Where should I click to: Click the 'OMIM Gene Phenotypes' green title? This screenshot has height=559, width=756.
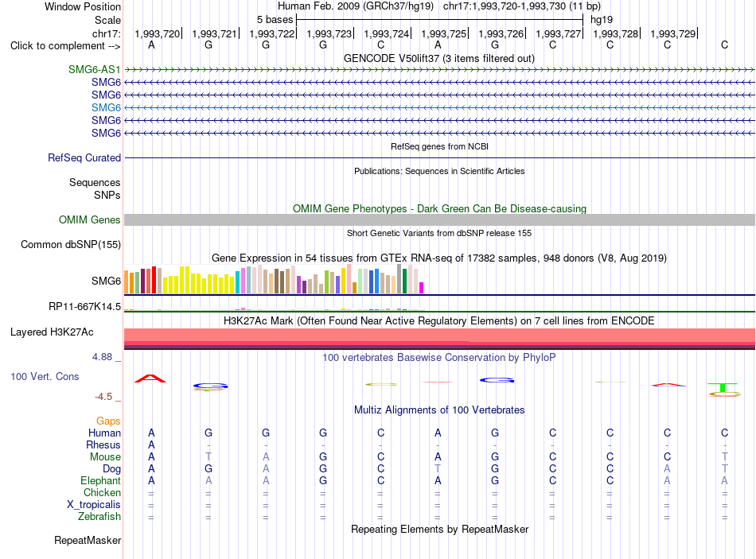439,208
